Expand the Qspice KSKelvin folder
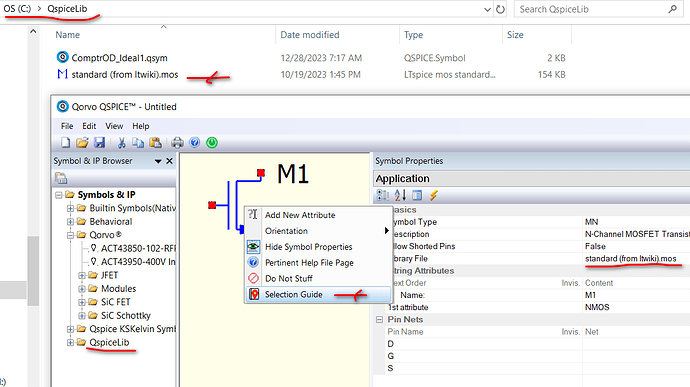The image size is (690, 387). pos(70,329)
